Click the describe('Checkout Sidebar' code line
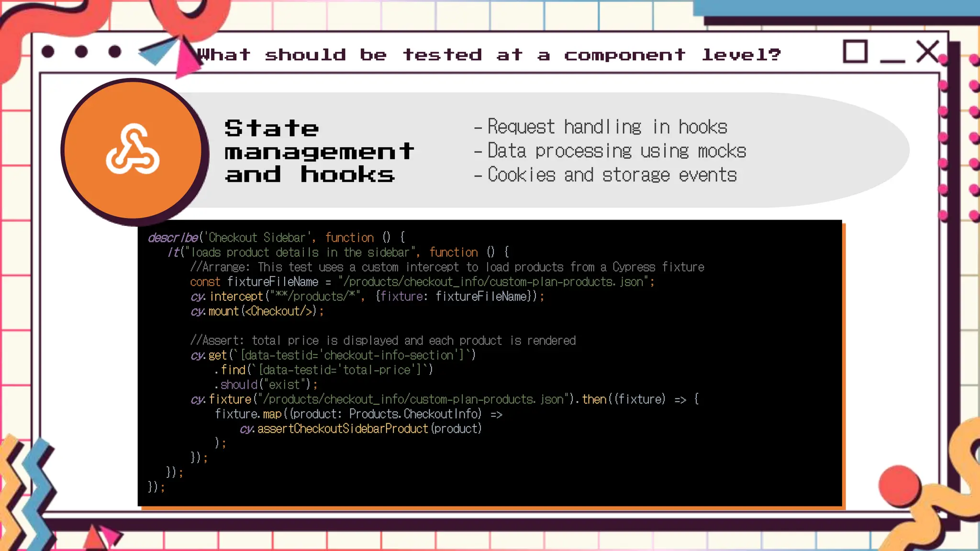The width and height of the screenshot is (980, 551). tap(277, 238)
